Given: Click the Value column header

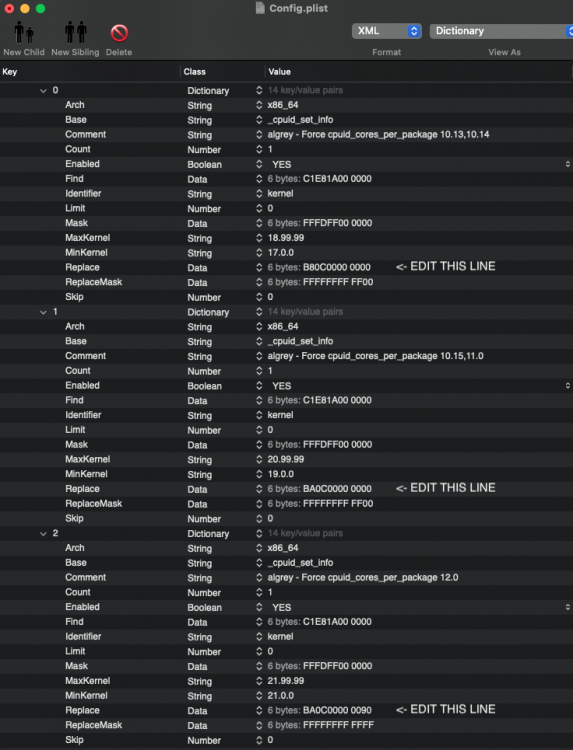Looking at the screenshot, I should 279,72.
